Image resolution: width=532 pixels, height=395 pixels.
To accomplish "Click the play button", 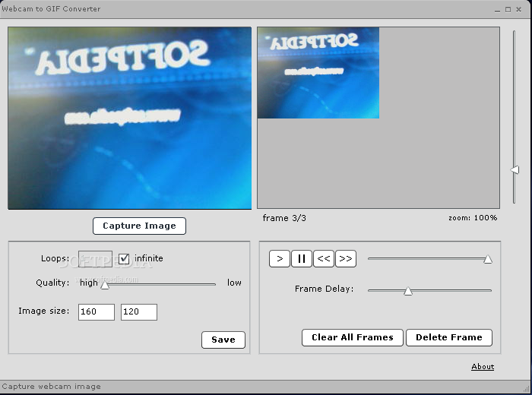I will point(279,259).
